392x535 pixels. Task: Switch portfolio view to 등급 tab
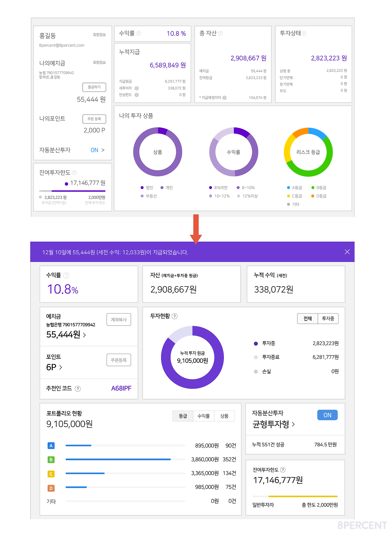(183, 416)
